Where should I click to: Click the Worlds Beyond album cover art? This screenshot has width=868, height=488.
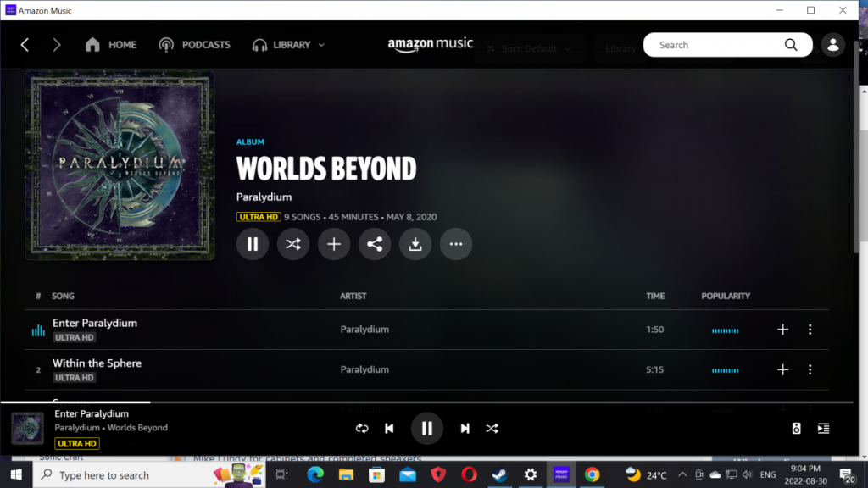pos(120,165)
